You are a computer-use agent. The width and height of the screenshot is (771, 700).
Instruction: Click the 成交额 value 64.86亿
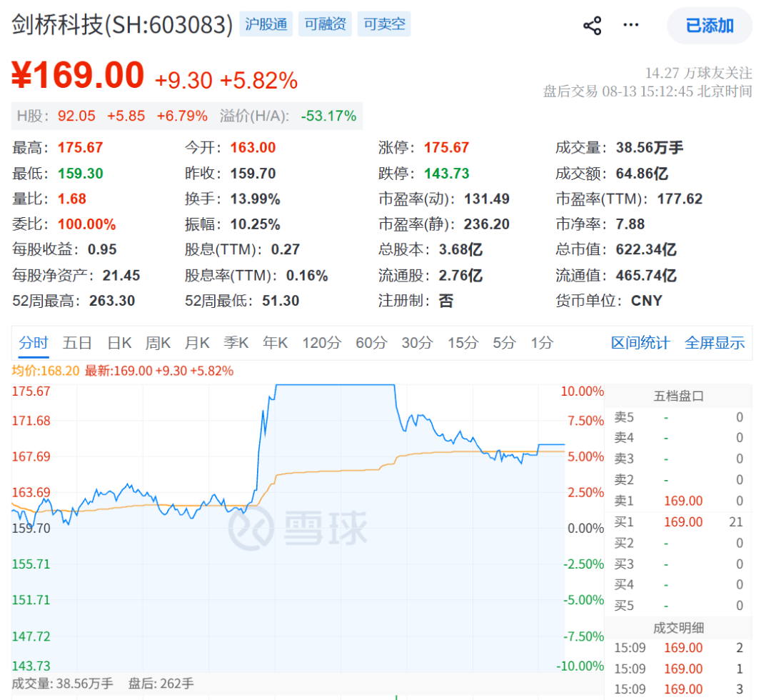[642, 173]
